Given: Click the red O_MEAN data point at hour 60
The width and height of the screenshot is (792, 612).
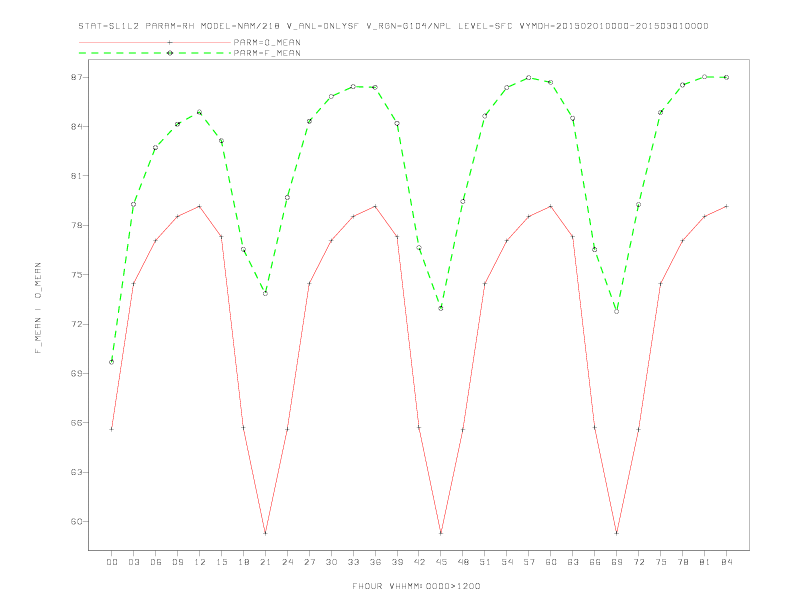Looking at the screenshot, I should click(551, 206).
